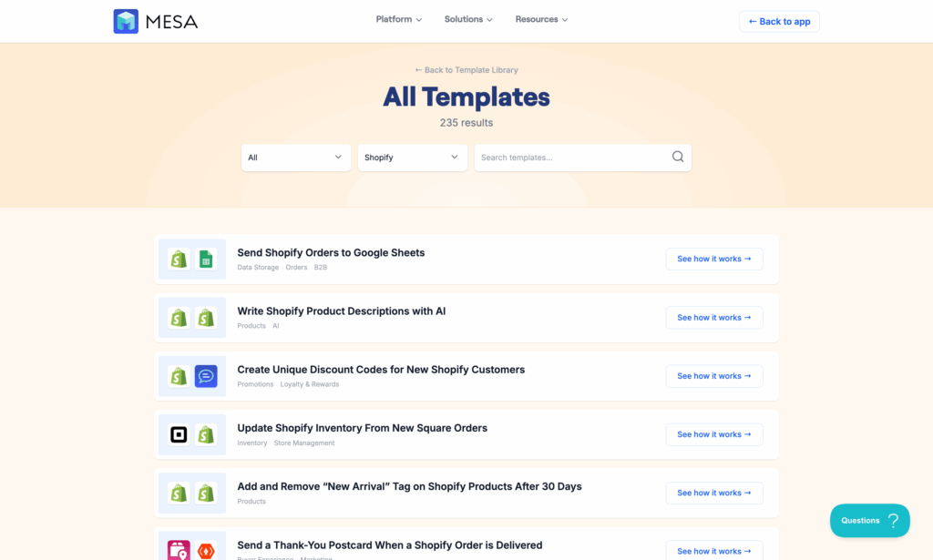Open Update Shopify Inventory From Square title
This screenshot has height=560, width=933.
(x=363, y=428)
